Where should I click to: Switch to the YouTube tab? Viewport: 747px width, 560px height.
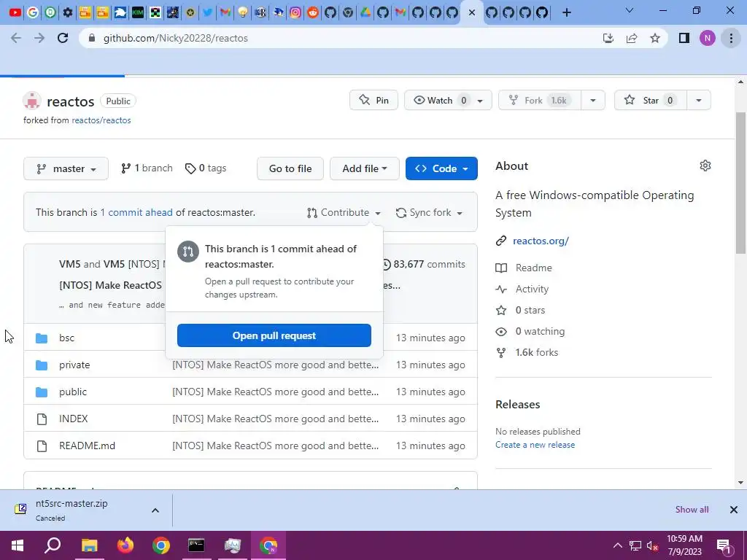(15, 12)
